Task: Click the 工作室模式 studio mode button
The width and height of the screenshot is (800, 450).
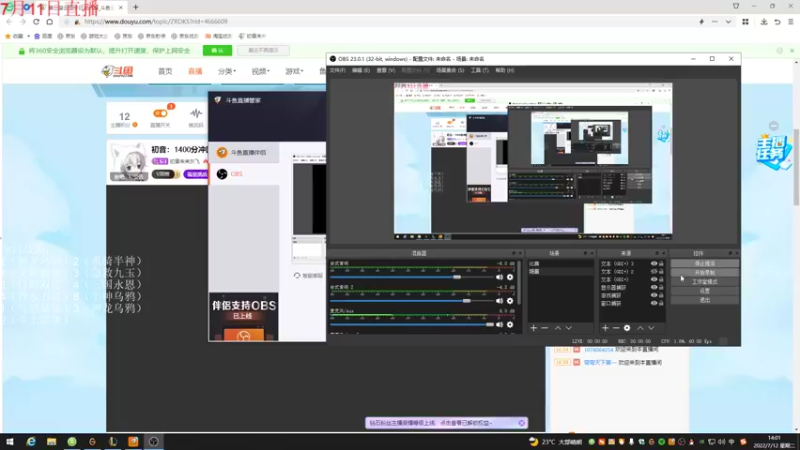Action: (x=705, y=282)
